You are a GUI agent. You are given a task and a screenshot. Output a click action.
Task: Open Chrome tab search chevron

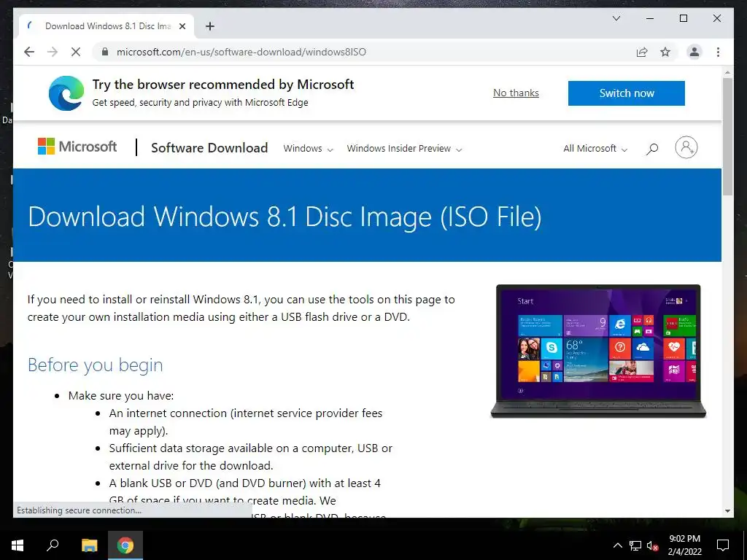point(616,18)
